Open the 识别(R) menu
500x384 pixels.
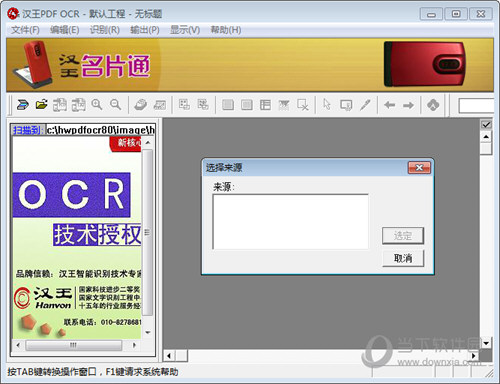(x=105, y=30)
